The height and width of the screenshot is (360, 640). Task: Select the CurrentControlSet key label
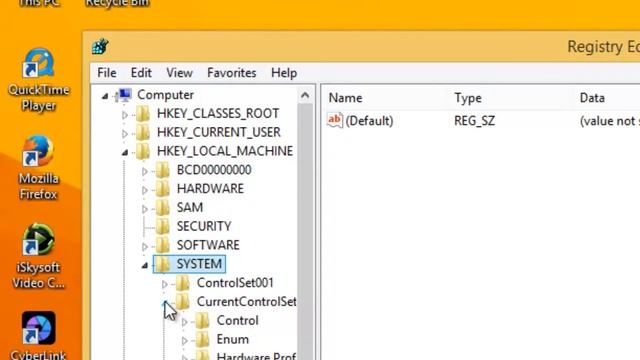pos(247,302)
